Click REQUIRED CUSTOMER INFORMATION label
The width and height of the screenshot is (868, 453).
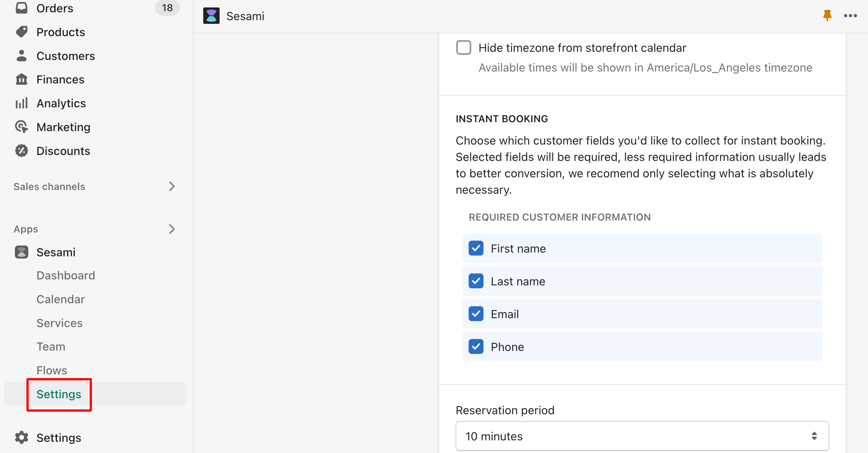(560, 217)
